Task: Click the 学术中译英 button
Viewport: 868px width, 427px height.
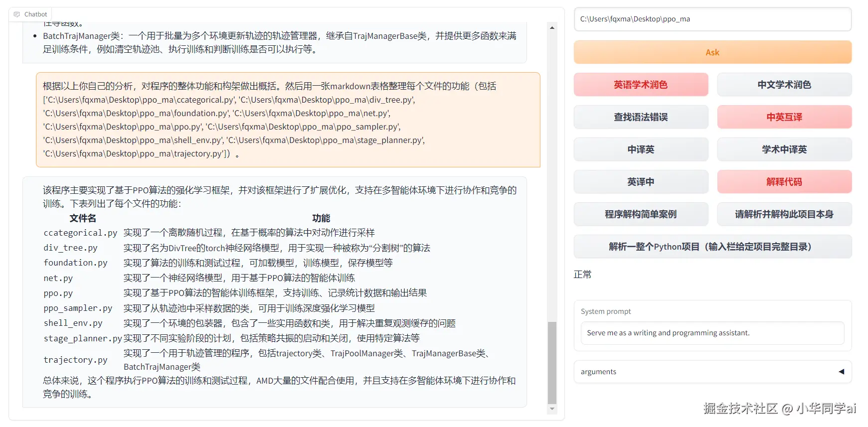Action: click(784, 149)
